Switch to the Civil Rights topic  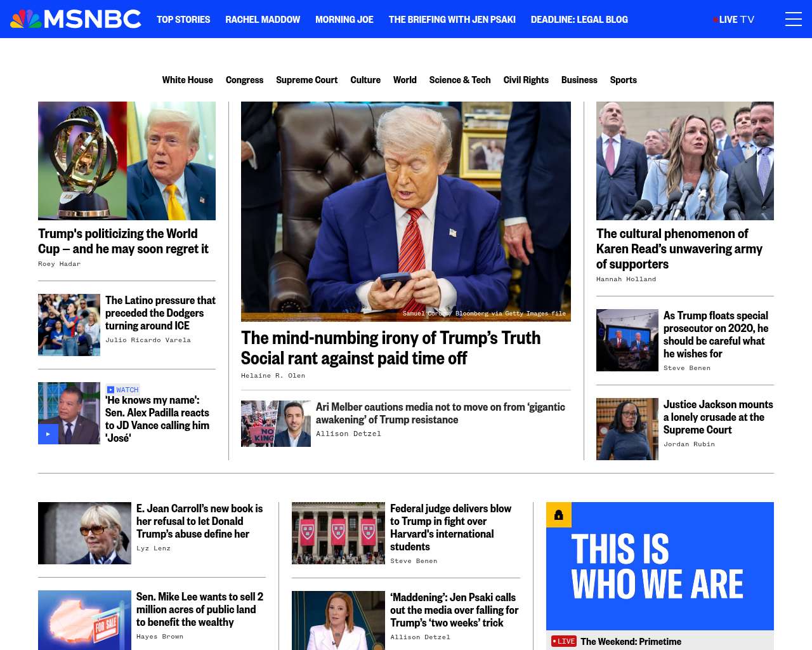[526, 80]
